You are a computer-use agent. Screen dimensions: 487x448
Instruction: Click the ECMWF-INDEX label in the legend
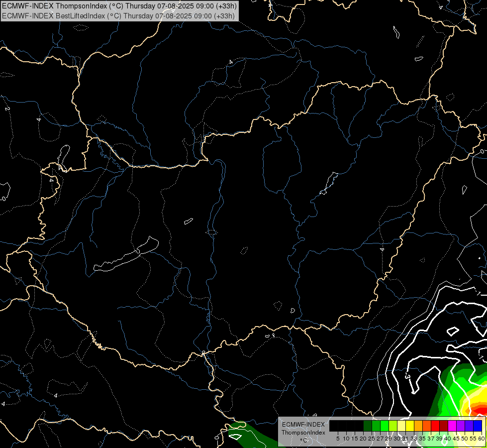pyautogui.click(x=303, y=425)
